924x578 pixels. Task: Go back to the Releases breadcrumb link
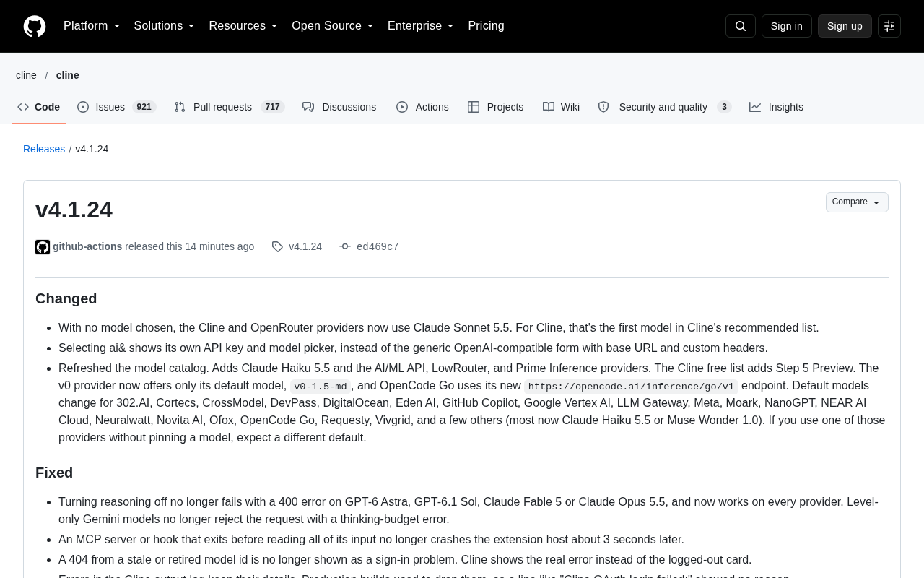coord(44,149)
